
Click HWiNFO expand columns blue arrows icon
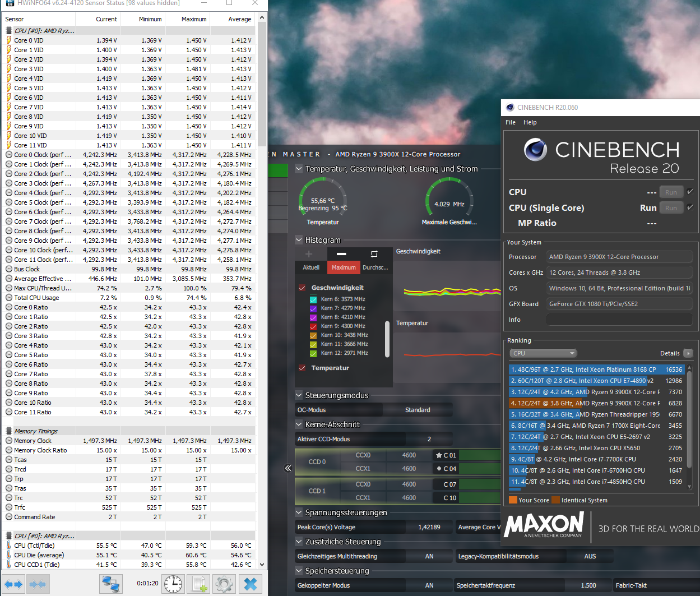pos(13,584)
